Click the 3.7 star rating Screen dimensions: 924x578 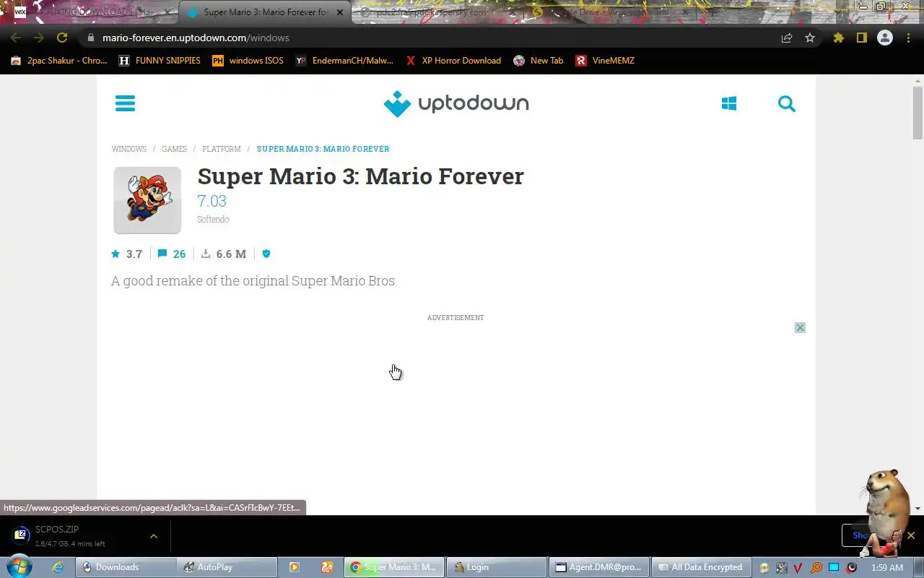click(127, 254)
